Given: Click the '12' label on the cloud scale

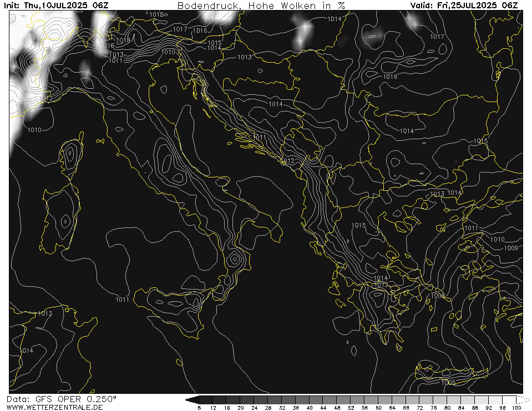Looking at the screenshot, I should 213,408.
